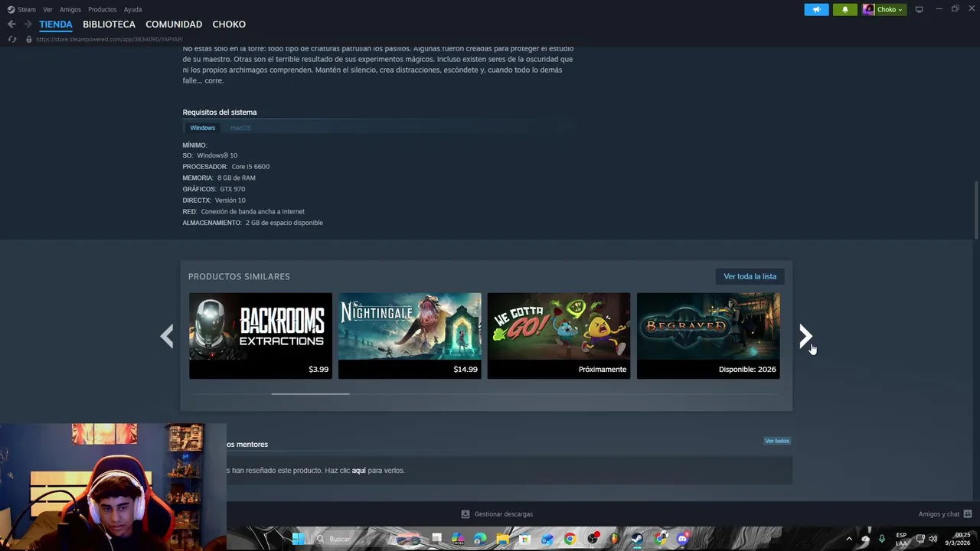Click the Choko profile avatar picture
Image resolution: width=980 pixels, height=551 pixels.
pyautogui.click(x=868, y=9)
